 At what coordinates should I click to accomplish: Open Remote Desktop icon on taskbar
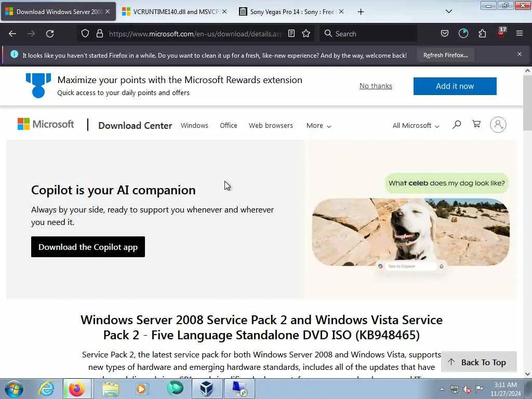coord(239,389)
